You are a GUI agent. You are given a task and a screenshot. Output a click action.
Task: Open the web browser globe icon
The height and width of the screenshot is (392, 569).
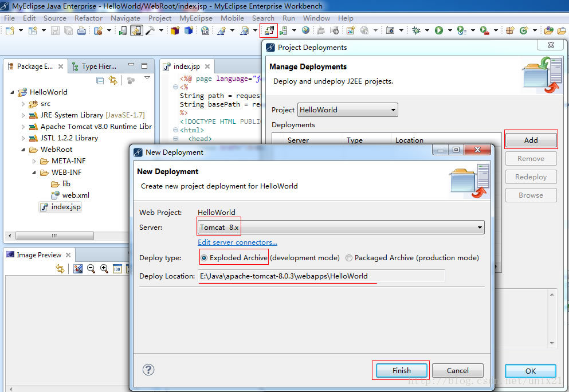click(x=305, y=30)
